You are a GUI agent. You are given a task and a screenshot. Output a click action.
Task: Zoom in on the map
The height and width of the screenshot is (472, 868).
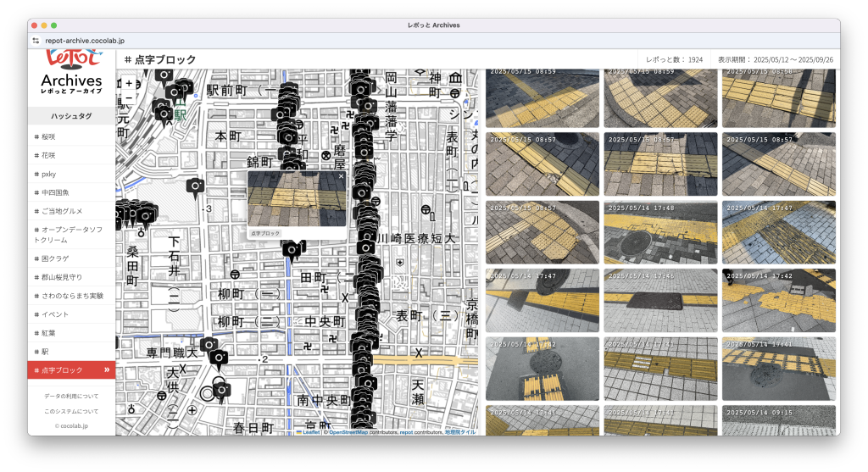[129, 83]
